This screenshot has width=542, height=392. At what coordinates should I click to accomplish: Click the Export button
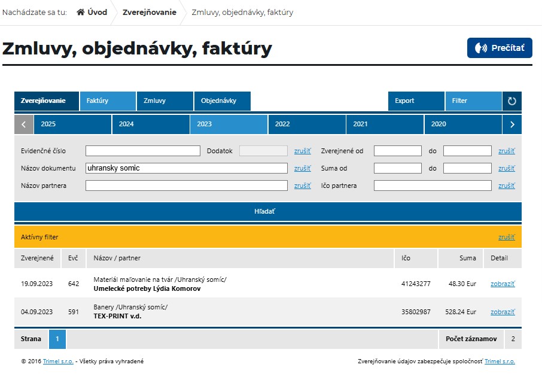pyautogui.click(x=416, y=101)
